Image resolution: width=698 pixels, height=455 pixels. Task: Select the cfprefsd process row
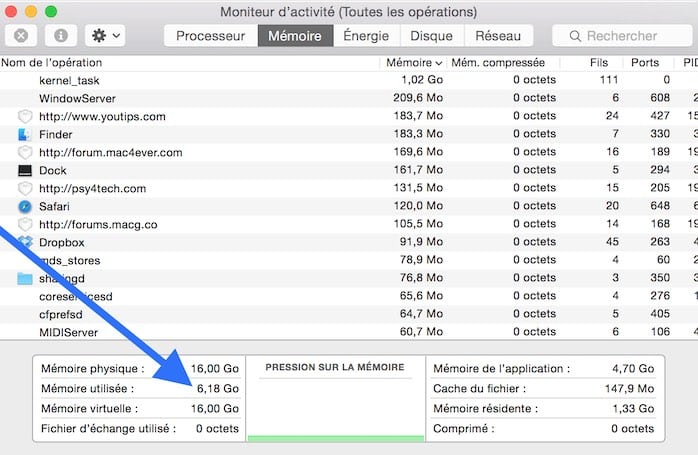tap(349, 314)
